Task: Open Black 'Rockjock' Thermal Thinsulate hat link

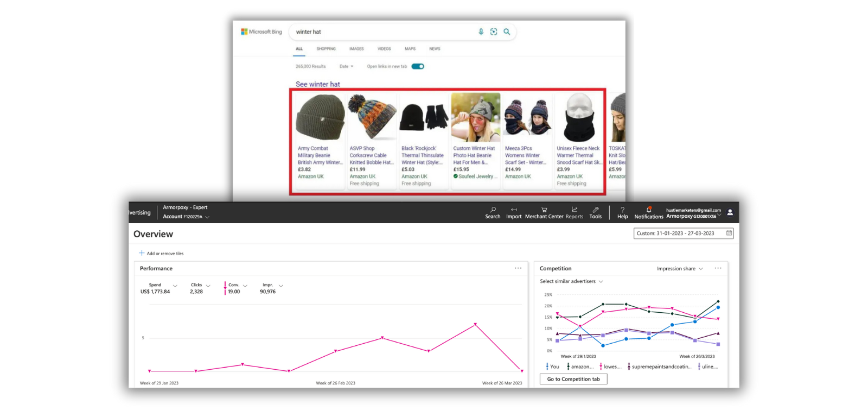Action: coord(423,155)
